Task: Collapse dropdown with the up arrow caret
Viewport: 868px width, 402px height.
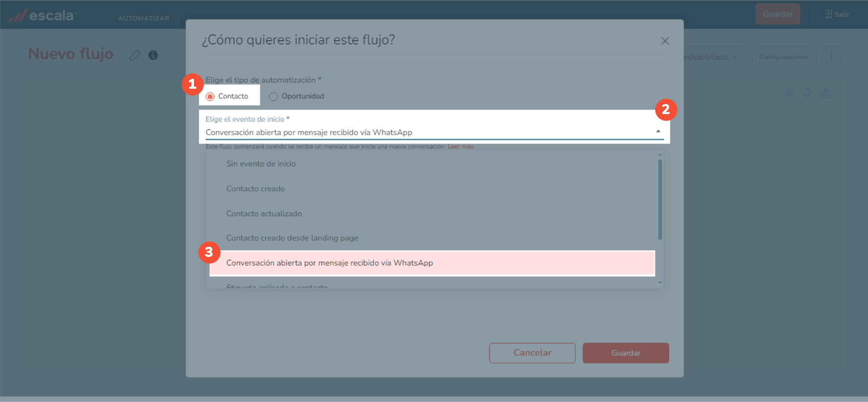Action: [x=658, y=131]
